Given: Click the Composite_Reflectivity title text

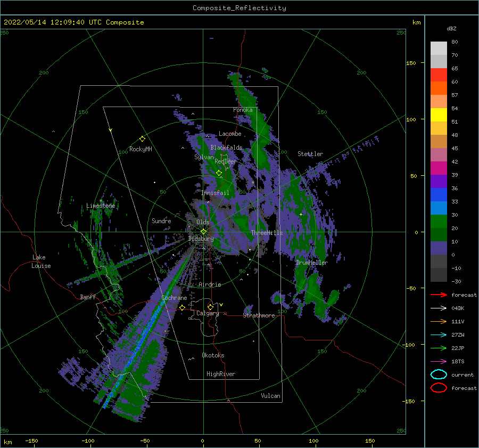Looking at the screenshot, I should (240, 8).
